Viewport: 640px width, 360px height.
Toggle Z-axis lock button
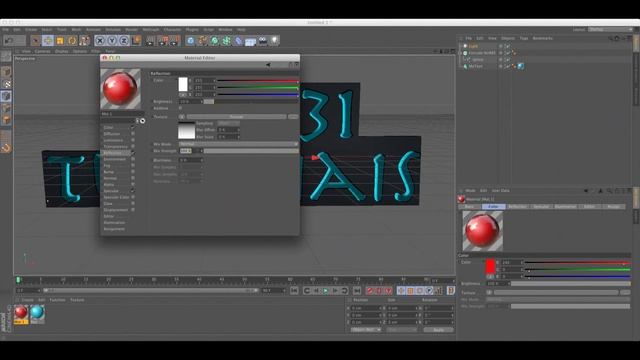tap(124, 40)
